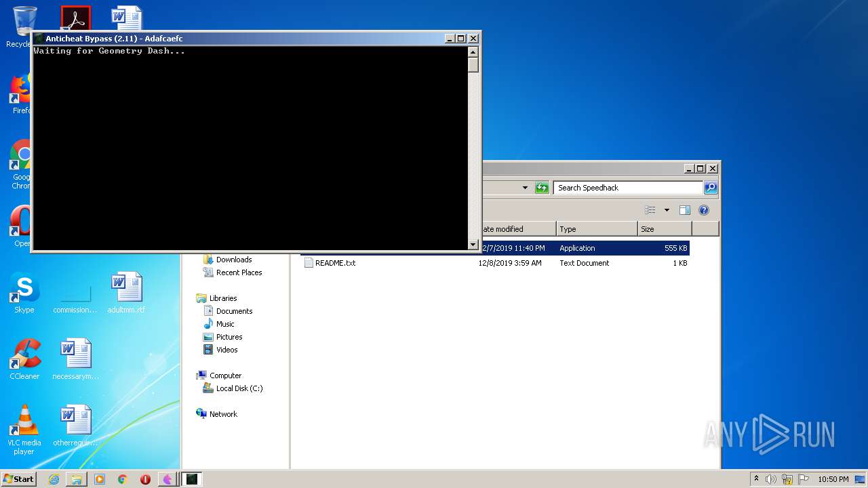The width and height of the screenshot is (868, 488).
Task: Click the search magnifier button in Explorer
Action: click(710, 188)
